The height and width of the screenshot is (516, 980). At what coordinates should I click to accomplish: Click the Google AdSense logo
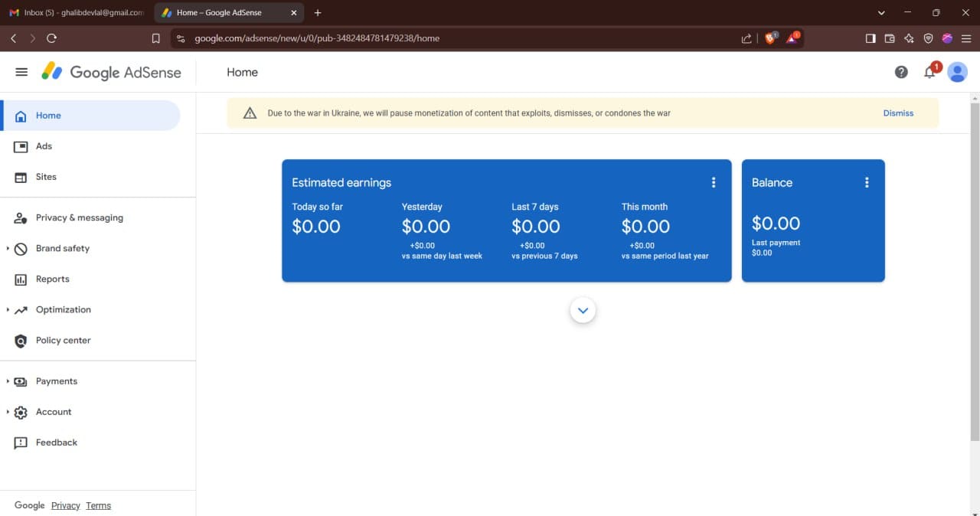112,72
